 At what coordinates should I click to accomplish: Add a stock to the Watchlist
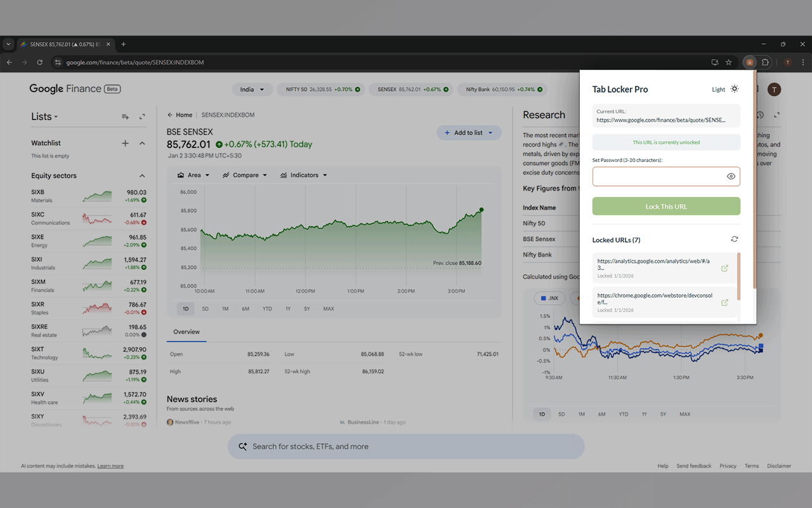pyautogui.click(x=125, y=144)
